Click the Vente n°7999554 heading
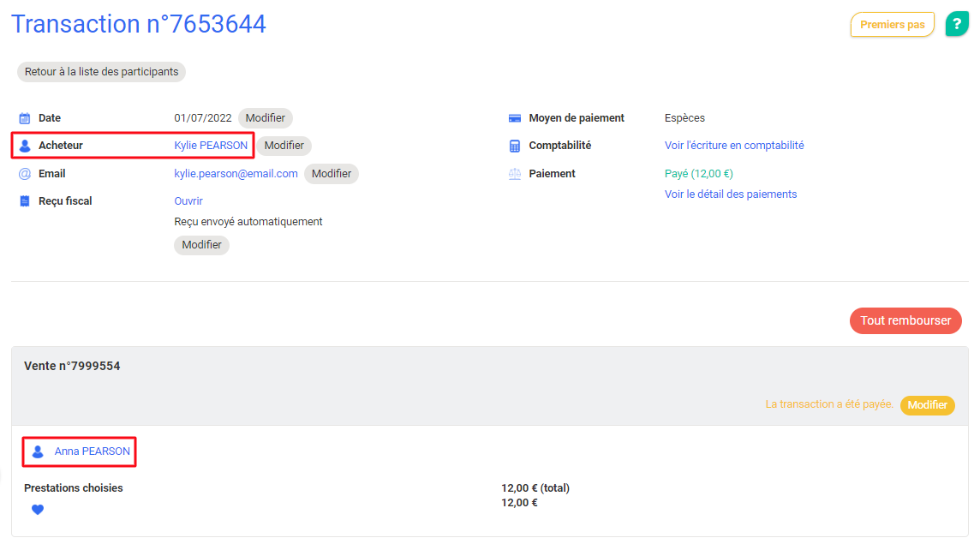Viewport: 980px width, 544px height. pos(72,367)
